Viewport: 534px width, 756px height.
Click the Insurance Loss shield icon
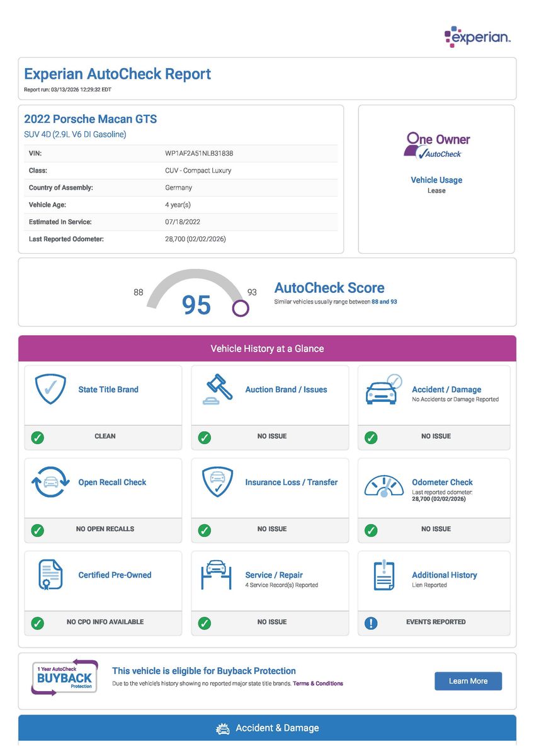[217, 483]
